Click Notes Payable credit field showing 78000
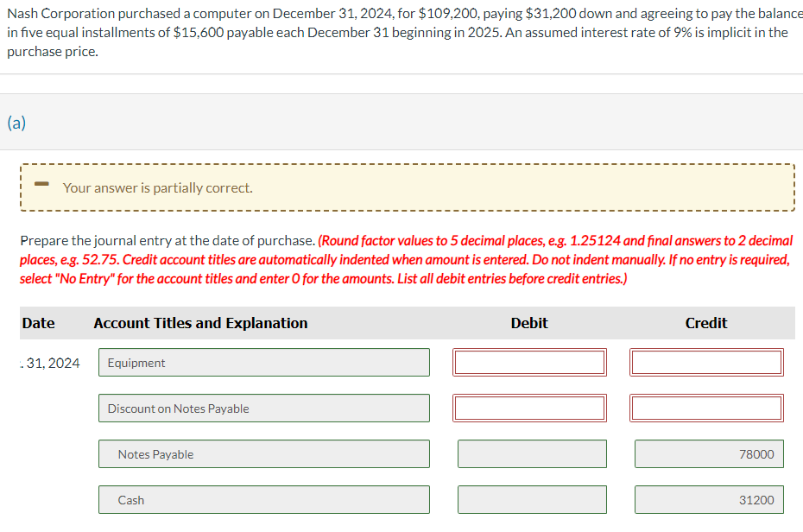Image resolution: width=803 pixels, height=532 pixels. (x=709, y=453)
